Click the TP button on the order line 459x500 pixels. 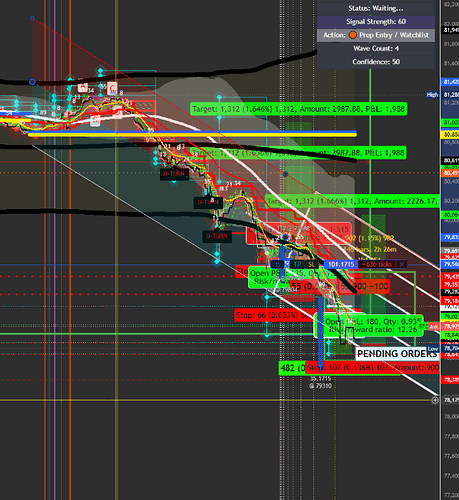pyautogui.click(x=297, y=264)
